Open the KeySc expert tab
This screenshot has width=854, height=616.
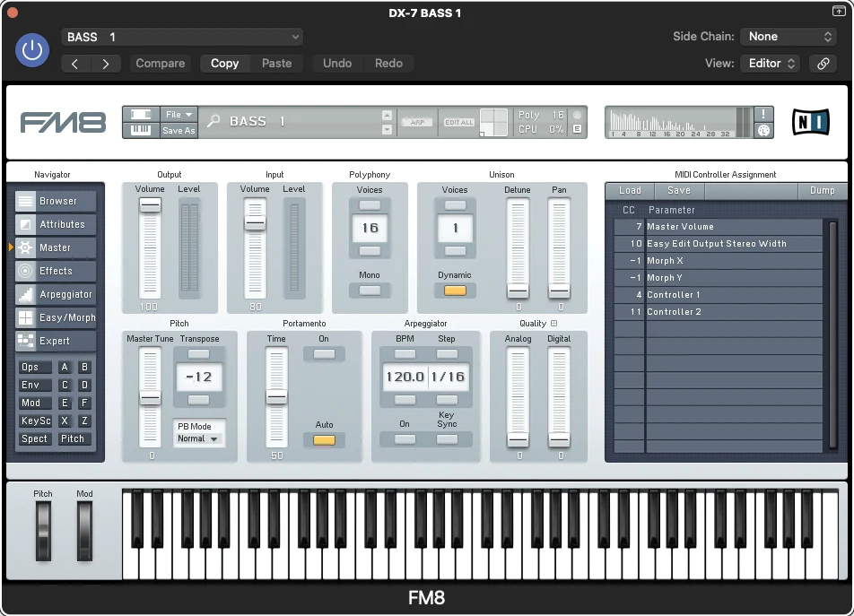pos(36,421)
